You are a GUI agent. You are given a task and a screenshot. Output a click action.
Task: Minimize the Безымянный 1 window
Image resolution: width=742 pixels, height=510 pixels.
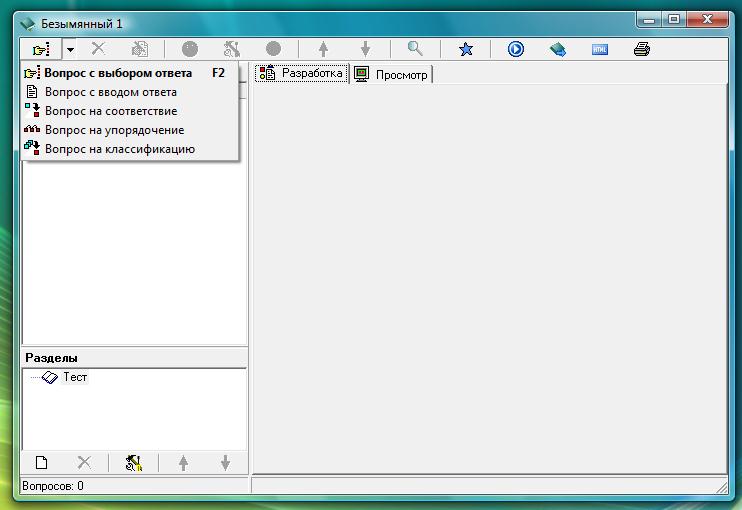pos(649,20)
